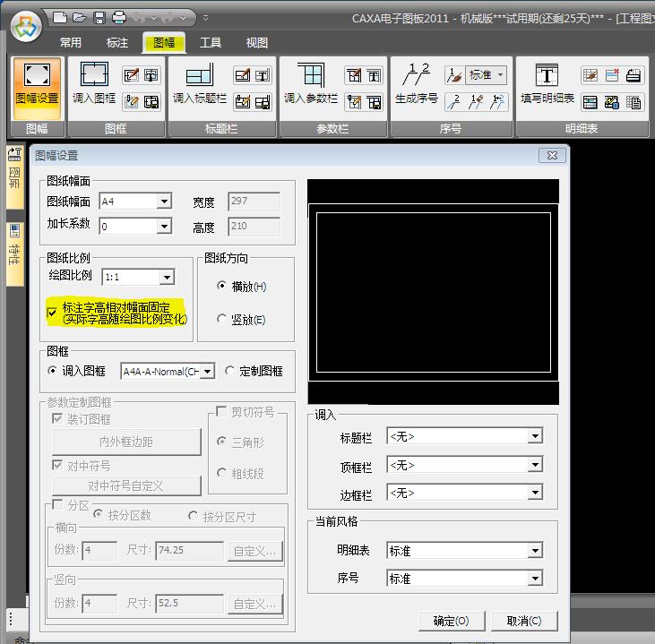Switch to the 常用 ribbon tab
The image size is (655, 644).
tap(71, 43)
